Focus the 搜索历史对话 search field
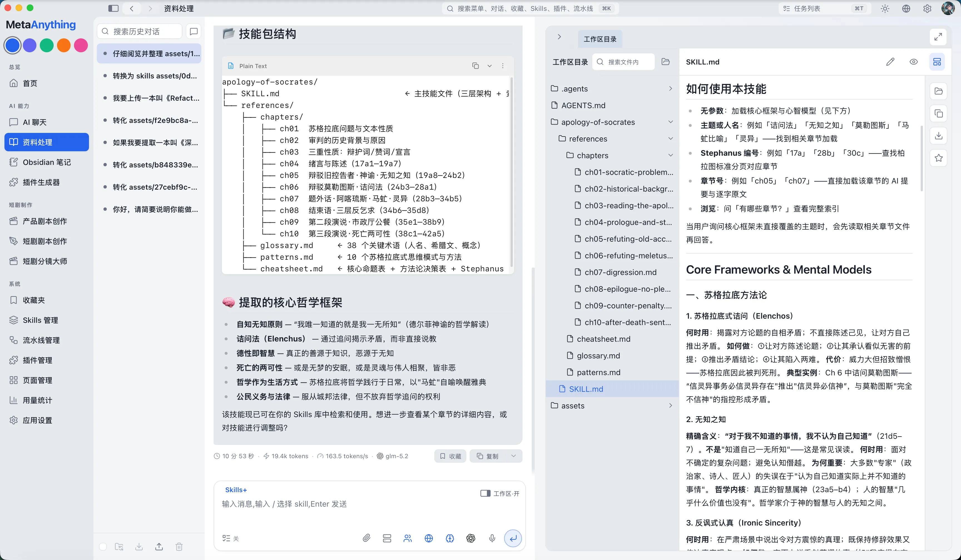Screen dimensions: 961x560 coord(140,31)
